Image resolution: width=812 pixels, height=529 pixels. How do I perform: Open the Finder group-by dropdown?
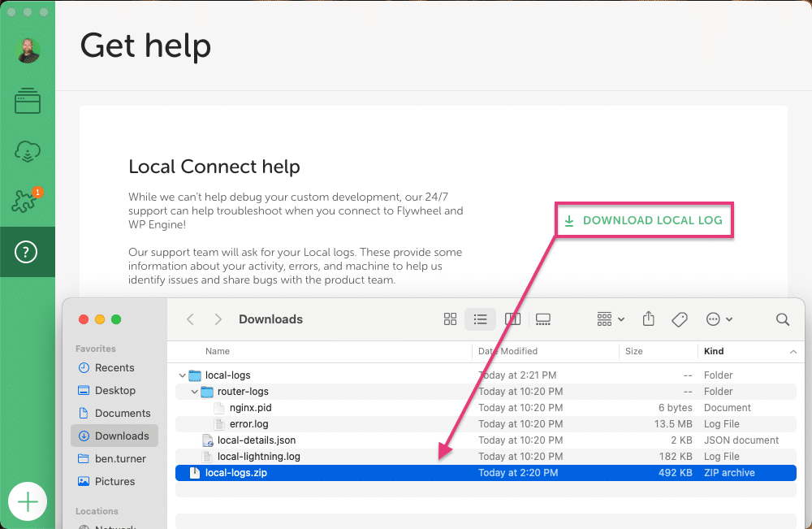point(611,319)
